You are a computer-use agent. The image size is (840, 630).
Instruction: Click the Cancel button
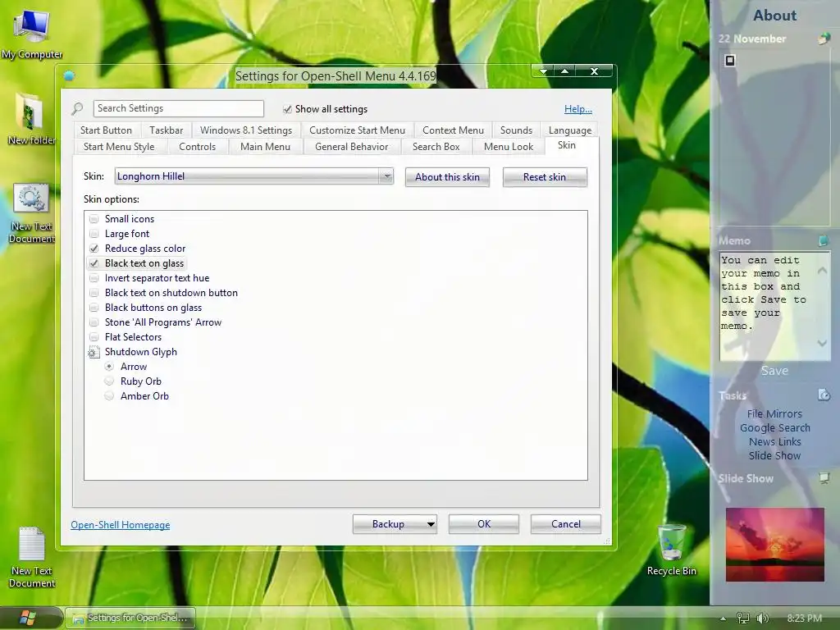click(x=566, y=524)
